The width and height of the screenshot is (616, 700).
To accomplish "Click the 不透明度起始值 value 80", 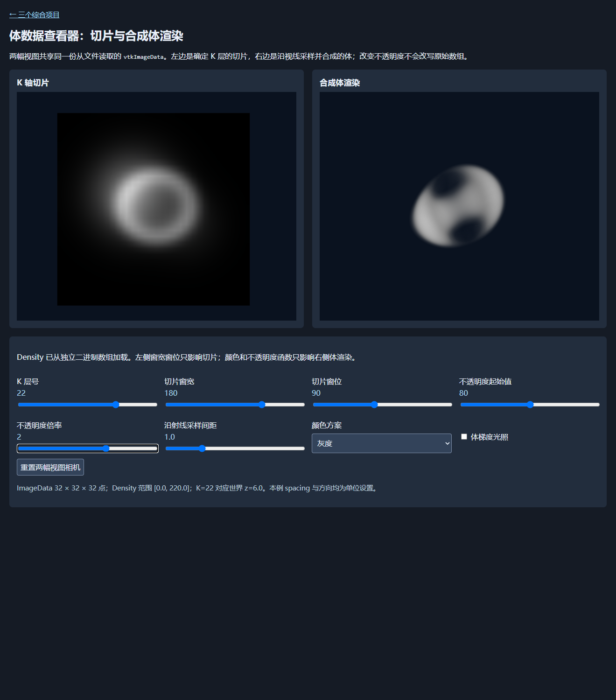I will (464, 393).
